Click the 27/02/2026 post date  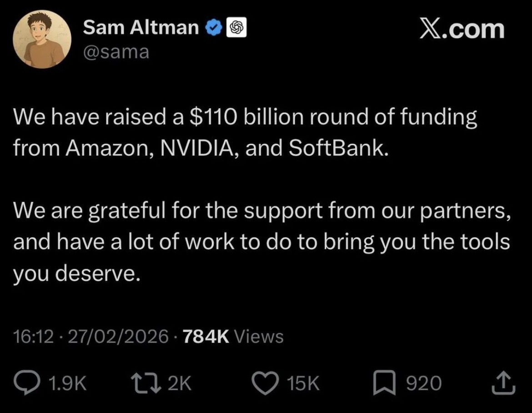click(x=118, y=337)
